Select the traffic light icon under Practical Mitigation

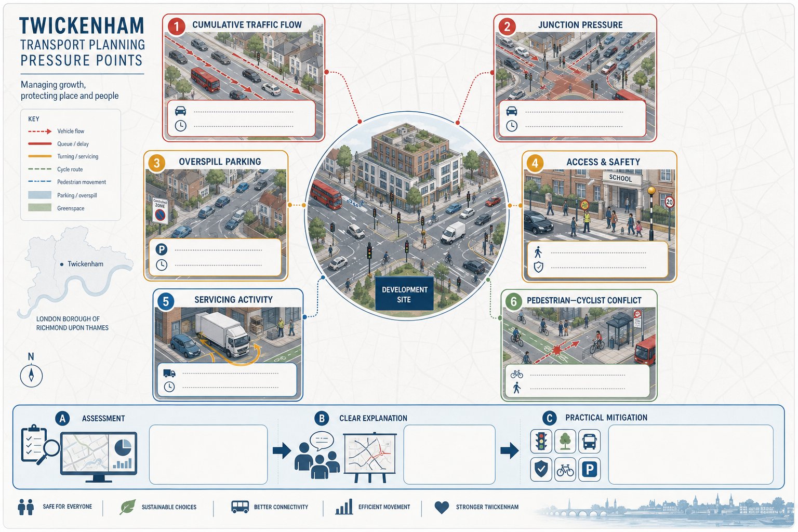coord(541,441)
